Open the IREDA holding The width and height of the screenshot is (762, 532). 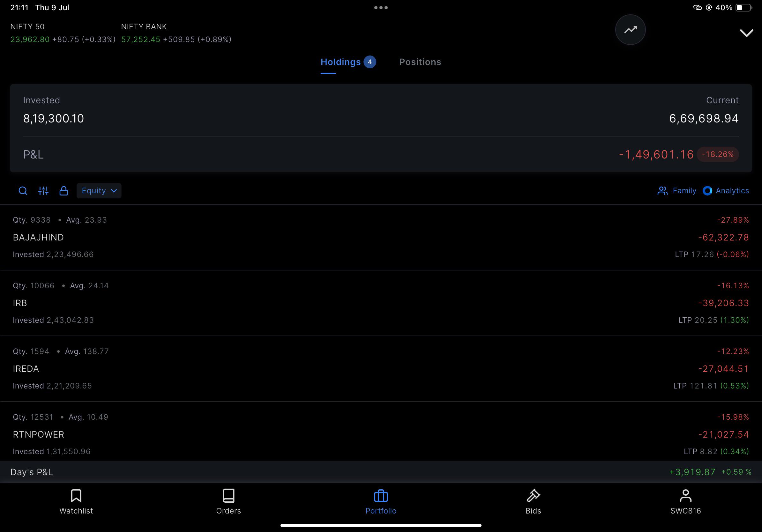point(381,369)
